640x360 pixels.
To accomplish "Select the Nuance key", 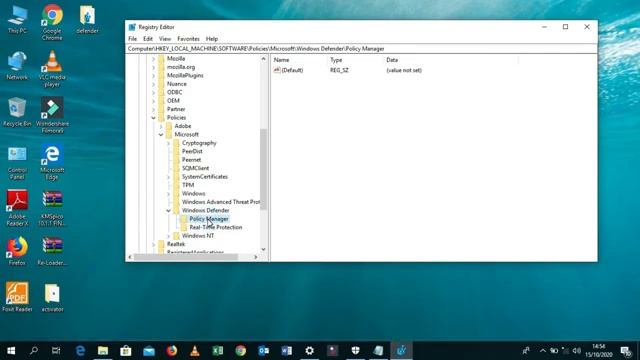I will tap(176, 84).
